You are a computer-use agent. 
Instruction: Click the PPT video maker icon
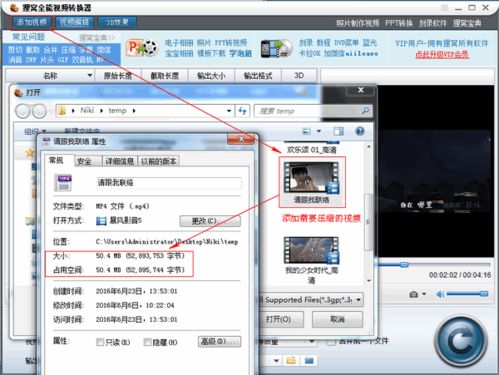(142, 48)
